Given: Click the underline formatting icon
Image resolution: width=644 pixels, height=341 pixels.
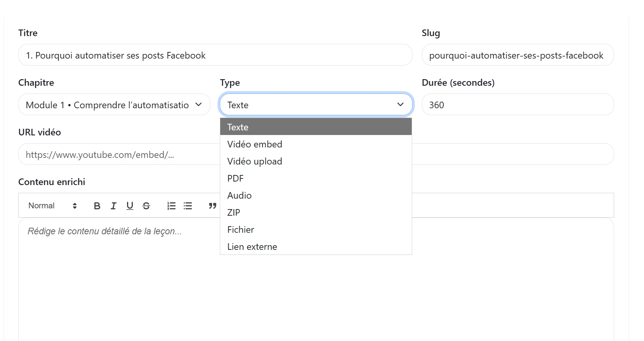Looking at the screenshot, I should pyautogui.click(x=130, y=206).
